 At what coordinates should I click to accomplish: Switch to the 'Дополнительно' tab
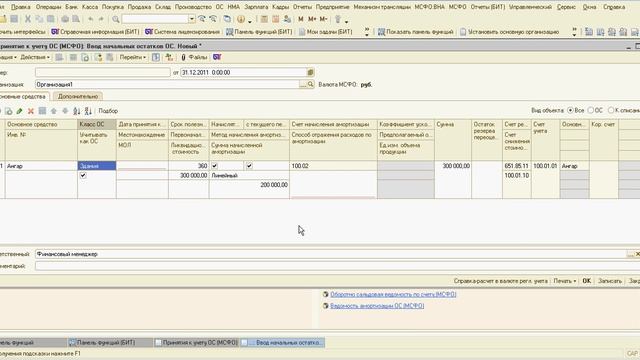tap(78, 96)
